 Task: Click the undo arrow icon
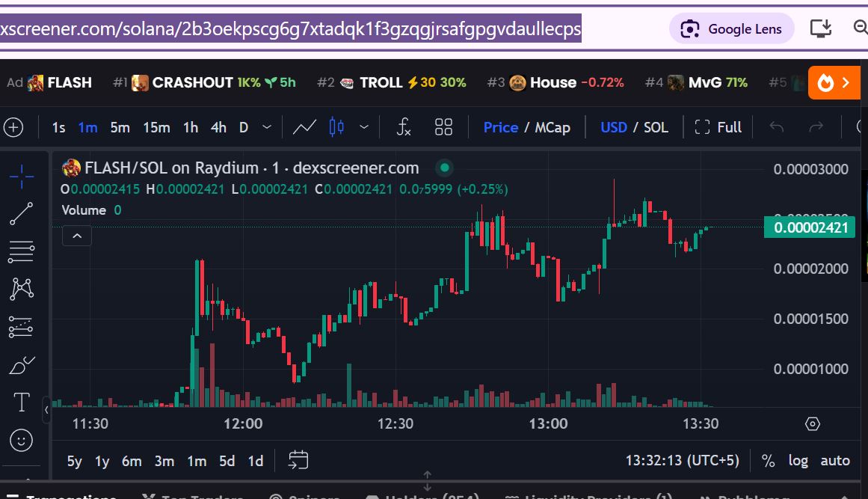coord(777,128)
